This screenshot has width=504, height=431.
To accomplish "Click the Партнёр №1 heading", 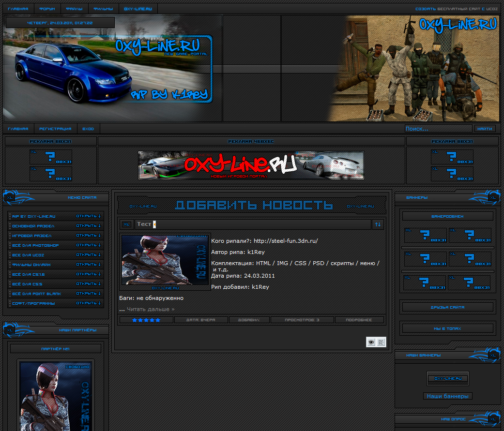I will coord(56,349).
